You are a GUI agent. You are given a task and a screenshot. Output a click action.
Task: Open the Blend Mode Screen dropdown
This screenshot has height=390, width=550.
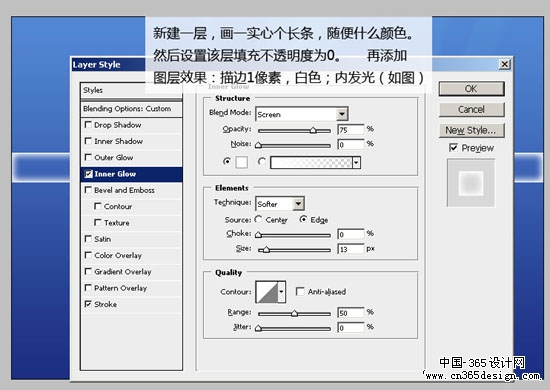click(x=302, y=114)
